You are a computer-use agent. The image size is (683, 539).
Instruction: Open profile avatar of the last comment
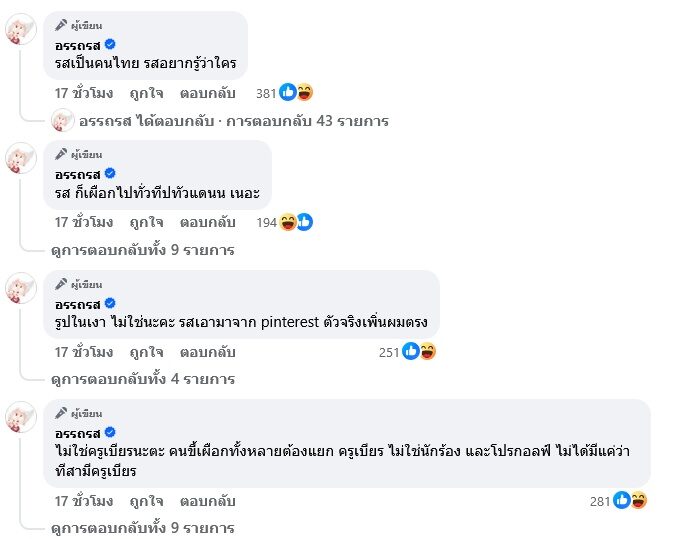22,418
